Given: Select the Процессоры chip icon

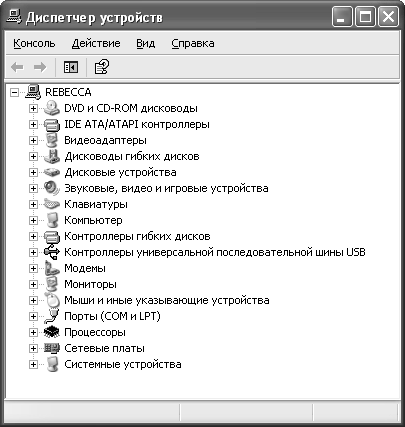Looking at the screenshot, I should tap(52, 332).
